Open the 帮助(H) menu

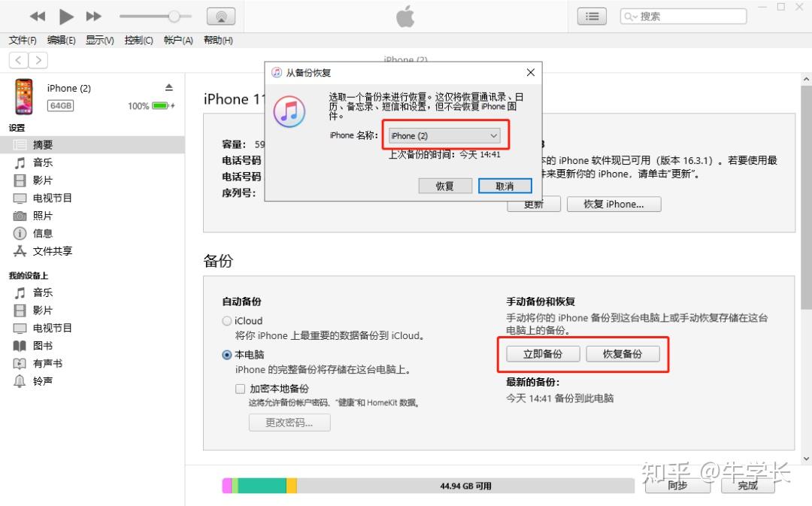217,41
